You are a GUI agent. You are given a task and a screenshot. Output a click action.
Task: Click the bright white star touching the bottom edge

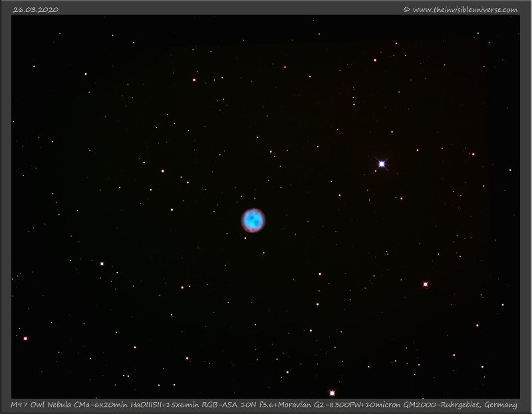point(332,393)
